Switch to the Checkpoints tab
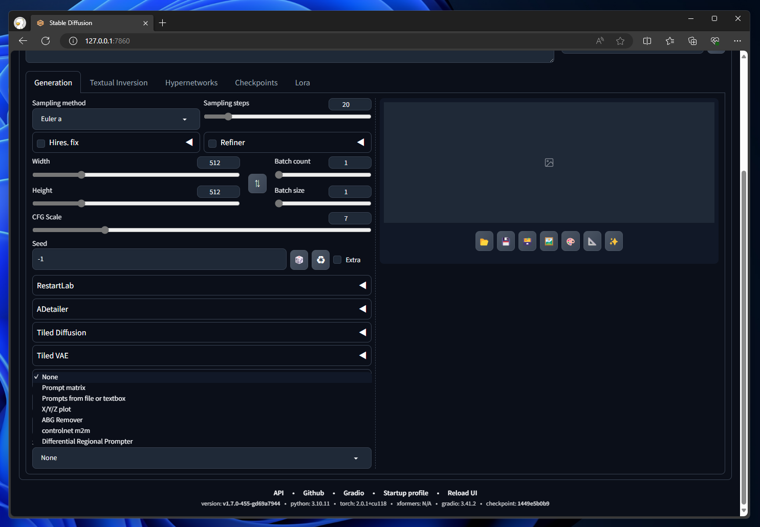760x527 pixels. 256,82
